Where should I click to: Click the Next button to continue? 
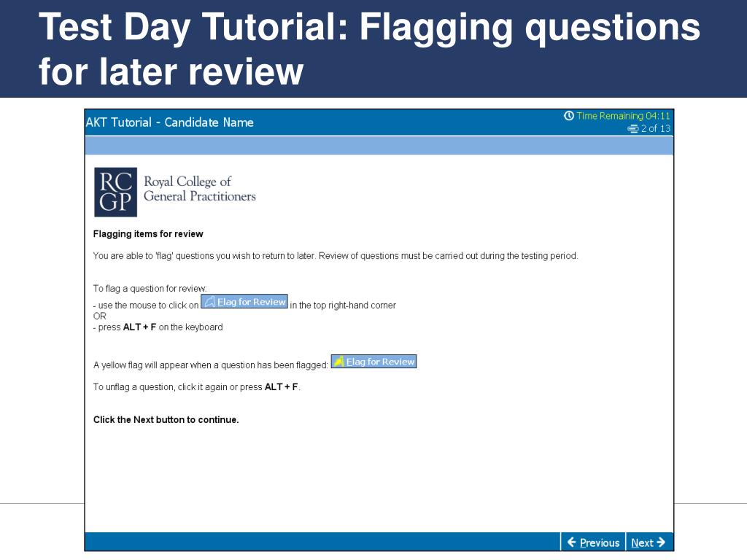[649, 542]
